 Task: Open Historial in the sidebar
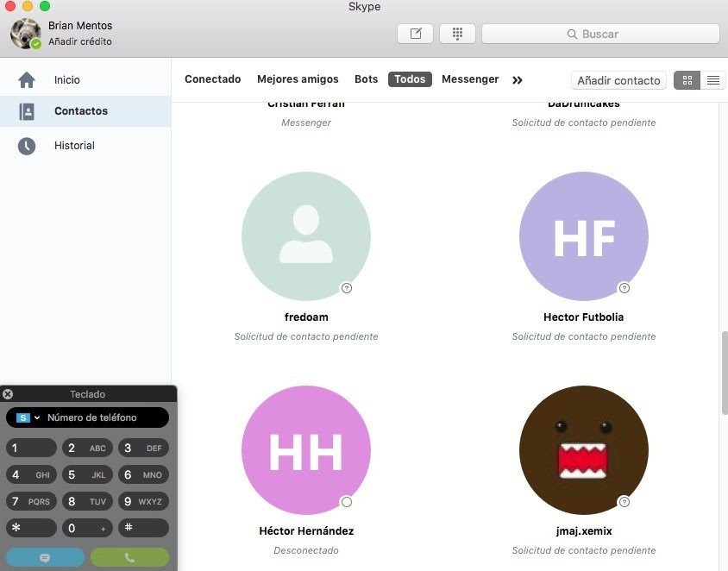tap(85, 146)
